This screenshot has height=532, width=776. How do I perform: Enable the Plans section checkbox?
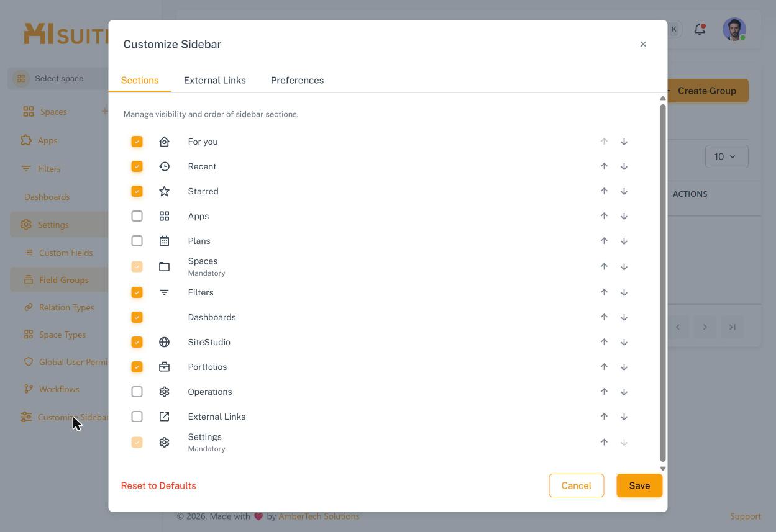(137, 241)
